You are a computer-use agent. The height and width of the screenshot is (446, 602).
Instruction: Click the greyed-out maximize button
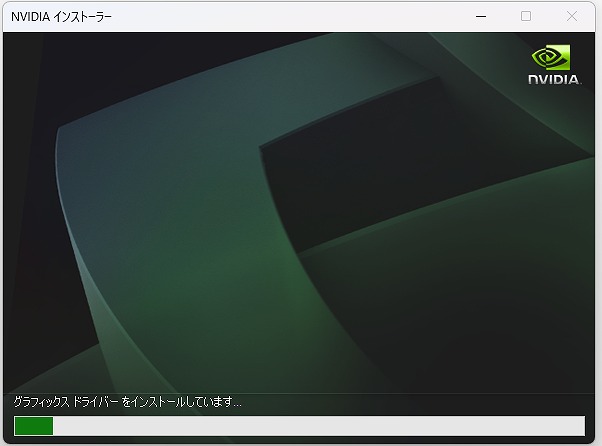(x=526, y=16)
